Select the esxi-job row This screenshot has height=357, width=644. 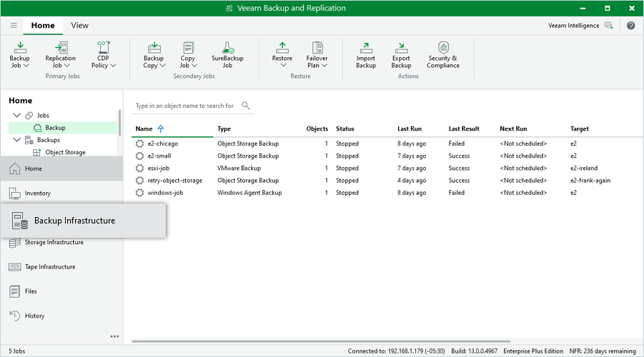pos(158,169)
